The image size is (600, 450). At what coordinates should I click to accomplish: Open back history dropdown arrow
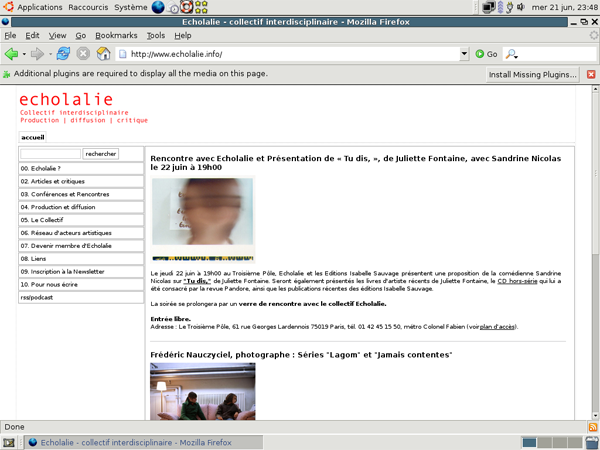pyautogui.click(x=24, y=54)
